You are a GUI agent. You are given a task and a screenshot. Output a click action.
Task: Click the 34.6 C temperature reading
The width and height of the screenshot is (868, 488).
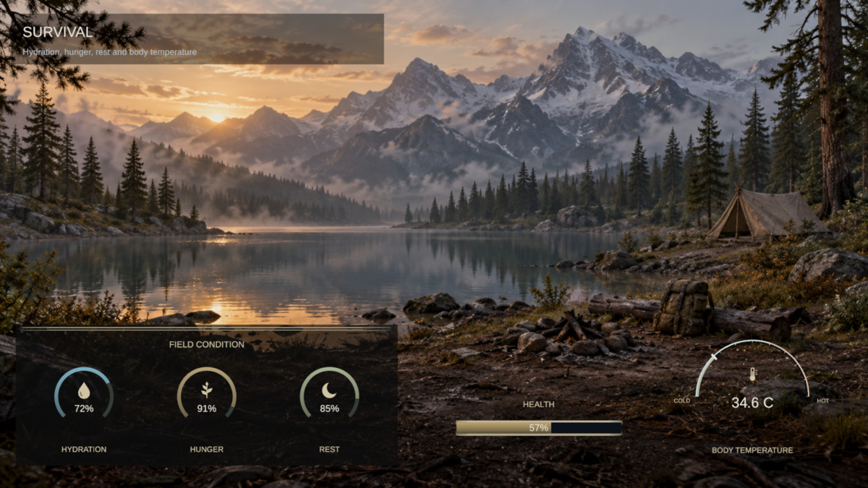point(752,403)
